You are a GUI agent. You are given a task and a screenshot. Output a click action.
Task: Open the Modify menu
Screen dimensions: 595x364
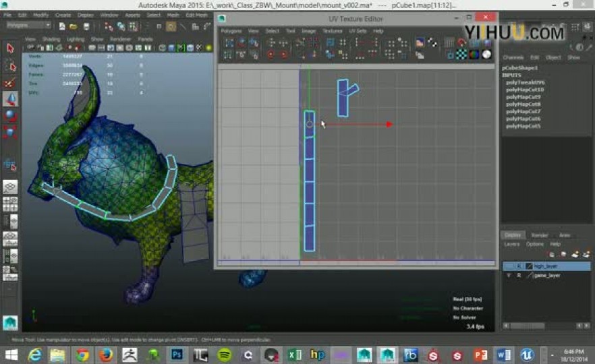(41, 15)
